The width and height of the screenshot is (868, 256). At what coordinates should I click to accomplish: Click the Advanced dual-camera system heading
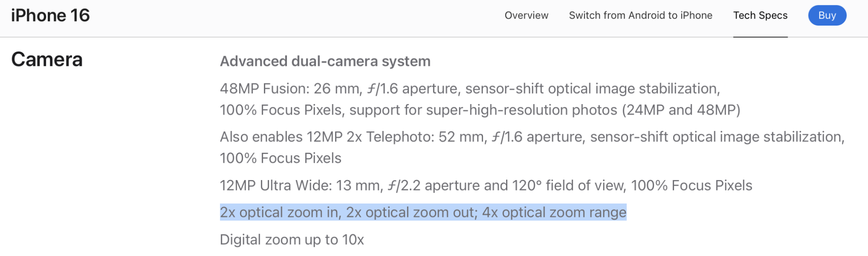325,62
